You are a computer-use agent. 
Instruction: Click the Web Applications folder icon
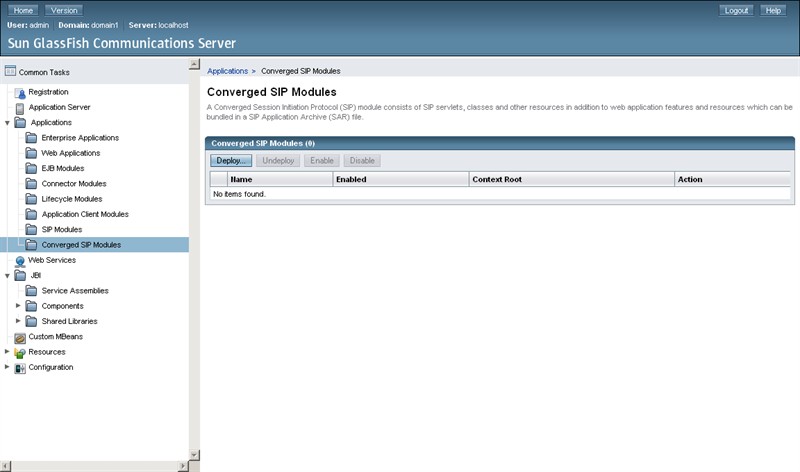(x=31, y=153)
